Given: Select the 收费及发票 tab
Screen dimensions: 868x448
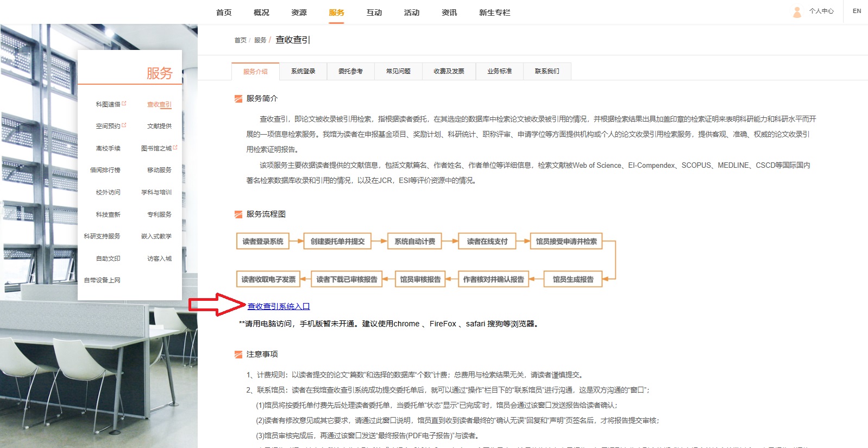Looking at the screenshot, I should [x=449, y=71].
